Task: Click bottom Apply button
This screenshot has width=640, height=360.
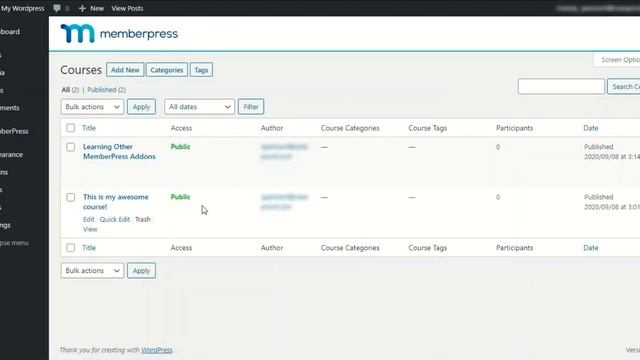Action: point(141,271)
